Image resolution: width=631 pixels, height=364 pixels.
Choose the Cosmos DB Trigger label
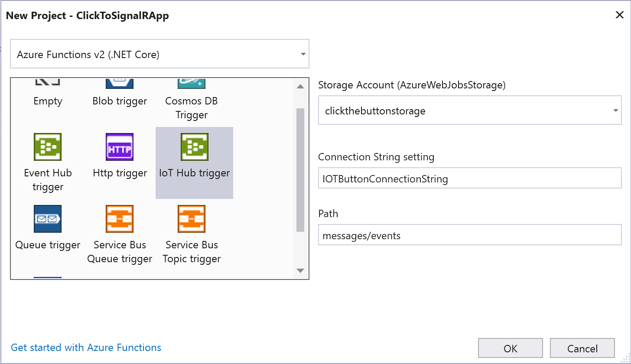(192, 108)
